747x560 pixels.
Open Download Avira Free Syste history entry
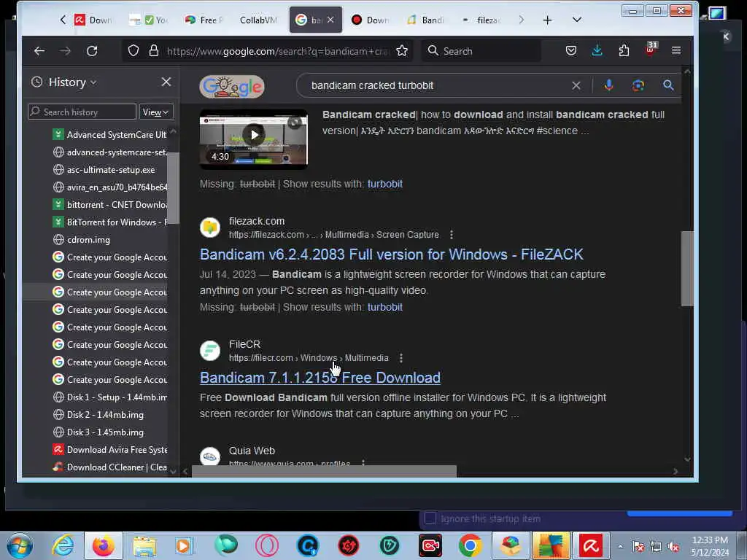(109, 450)
